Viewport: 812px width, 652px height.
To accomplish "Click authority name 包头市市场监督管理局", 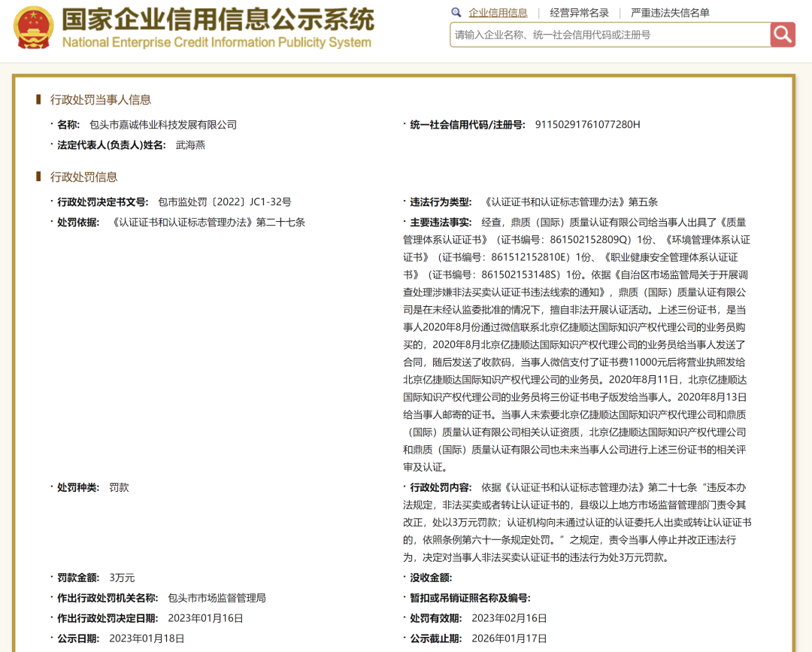I will coord(217,598).
